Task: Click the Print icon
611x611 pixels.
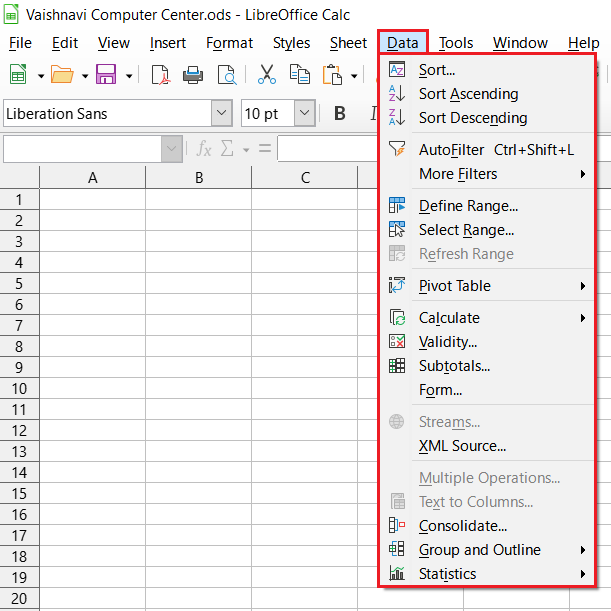Action: pos(193,74)
